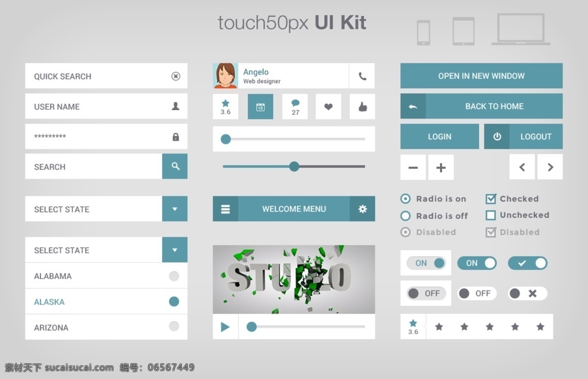The width and height of the screenshot is (588, 379).
Task: Click the padlock icon in the password field
Action: tap(175, 137)
